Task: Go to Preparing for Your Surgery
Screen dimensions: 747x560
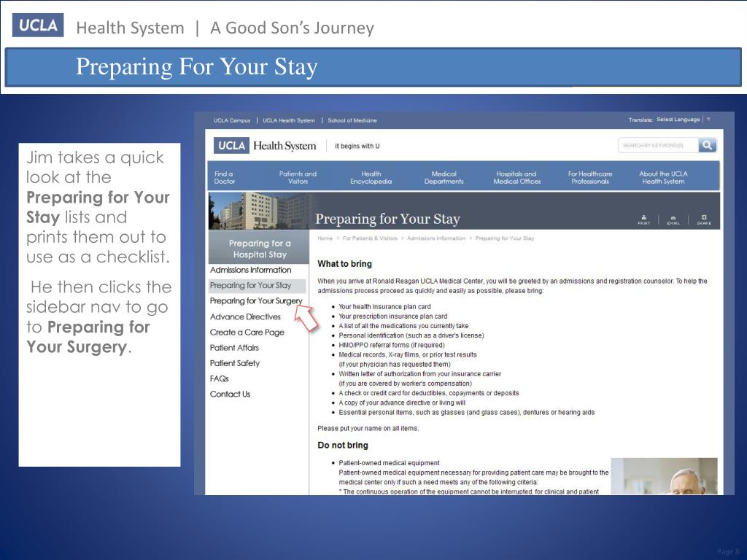Action: [x=256, y=301]
